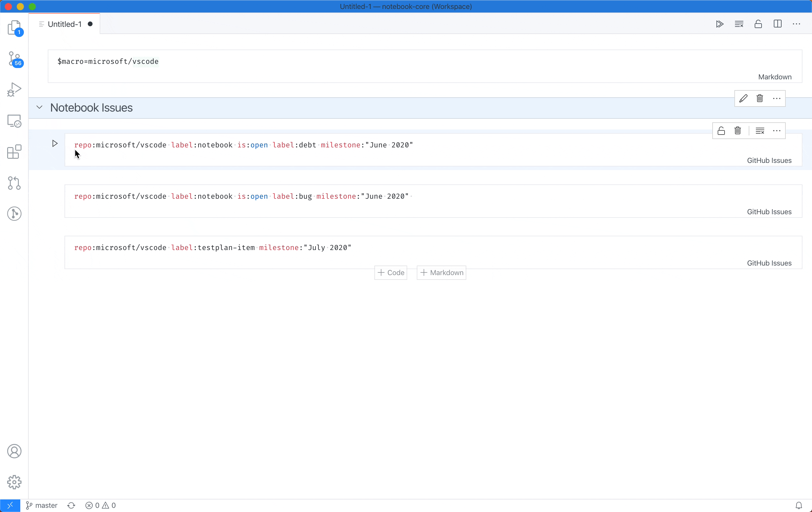Open the Manage settings gear menu
Viewport: 812px width, 512px height.
[x=15, y=482]
